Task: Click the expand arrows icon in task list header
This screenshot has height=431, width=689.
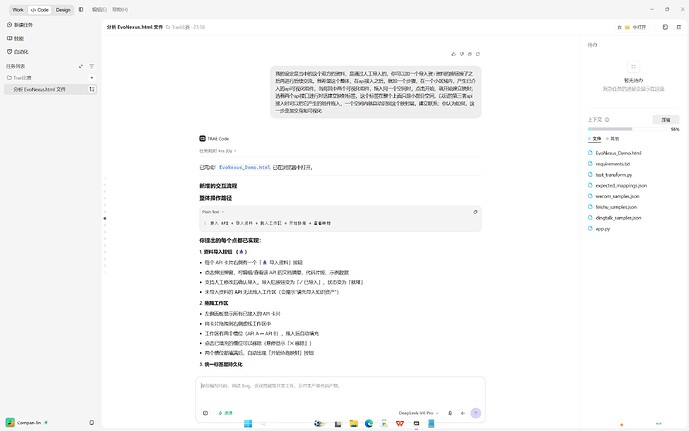Action: 81,66
